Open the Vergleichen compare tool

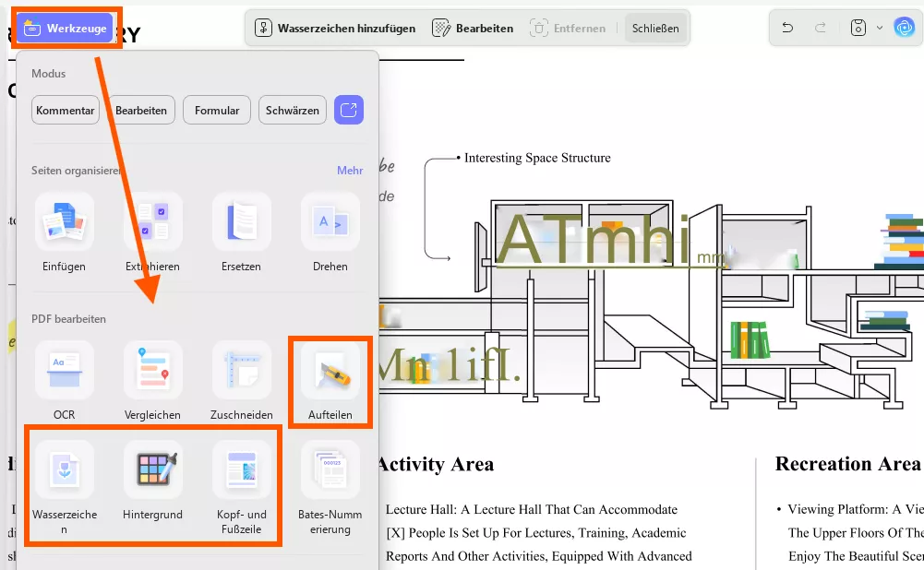[152, 371]
